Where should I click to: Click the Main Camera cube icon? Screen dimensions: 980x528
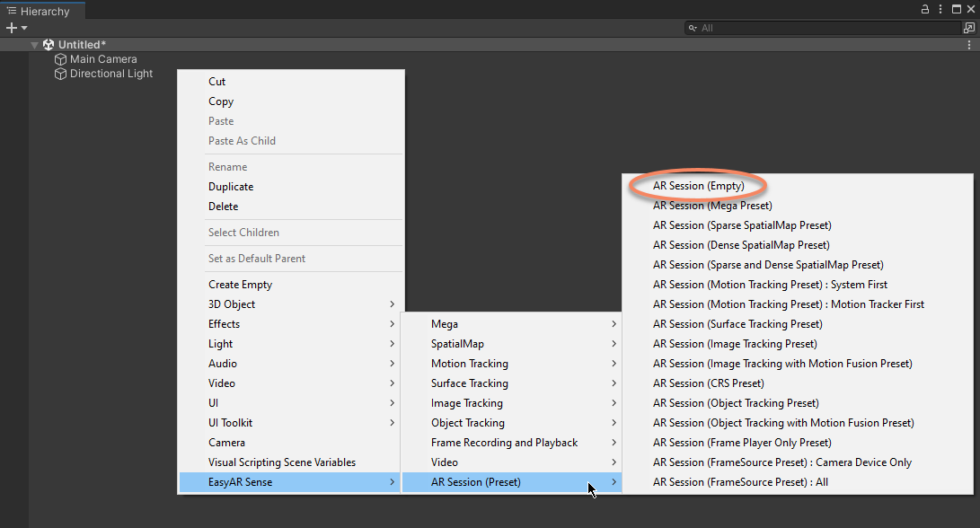tap(61, 59)
